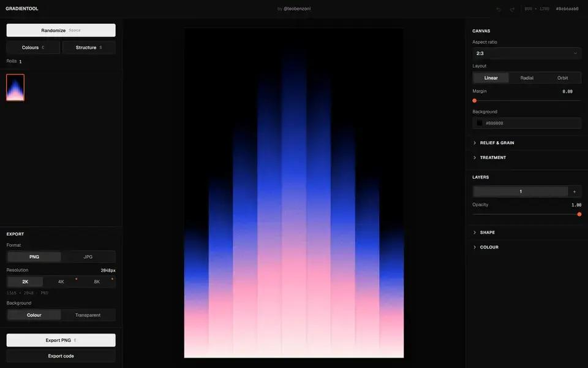Click the Randomize button
The image size is (588, 368).
(x=61, y=31)
